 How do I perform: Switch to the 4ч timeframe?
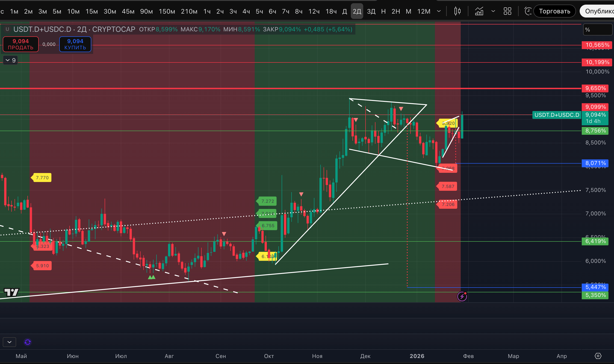coord(246,11)
